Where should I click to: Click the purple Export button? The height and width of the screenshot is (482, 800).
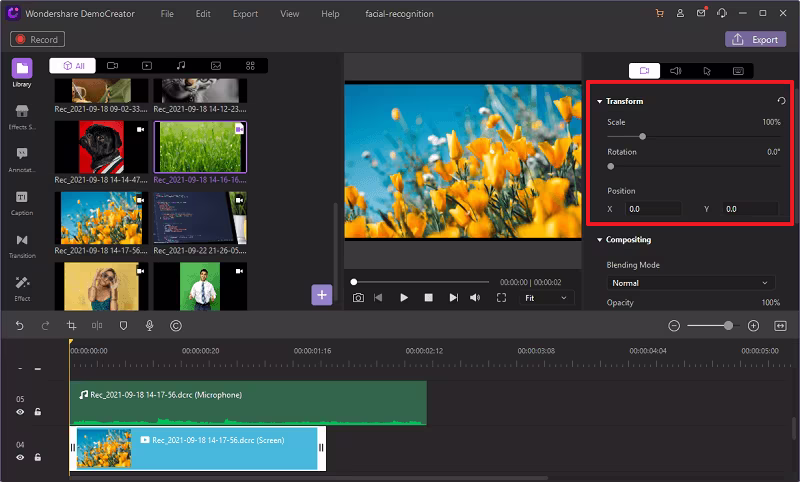click(x=756, y=39)
